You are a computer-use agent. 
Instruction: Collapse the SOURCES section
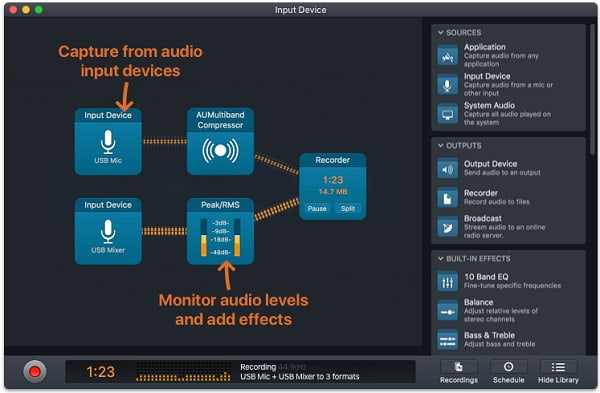441,33
